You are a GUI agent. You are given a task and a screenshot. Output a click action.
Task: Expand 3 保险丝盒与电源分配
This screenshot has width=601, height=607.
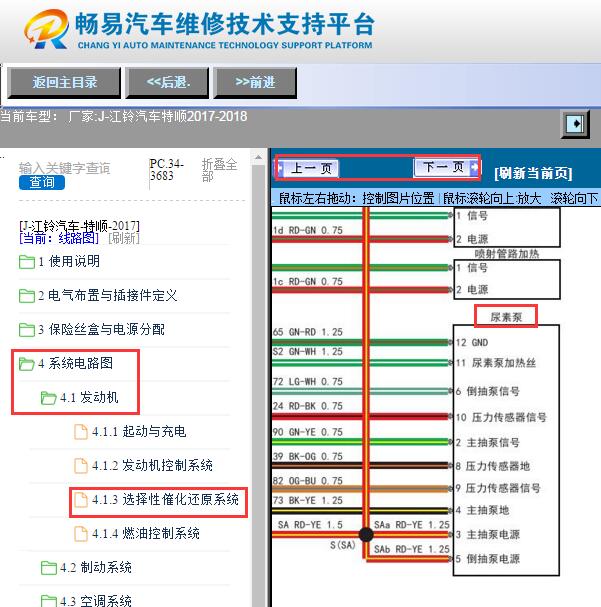101,329
